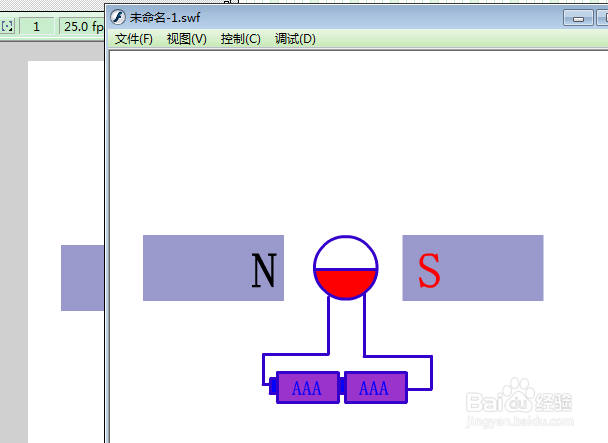Click the right AAA battery

376,388
